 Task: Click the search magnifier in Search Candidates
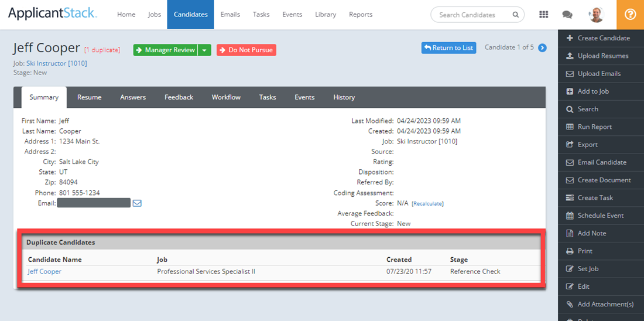click(x=515, y=15)
